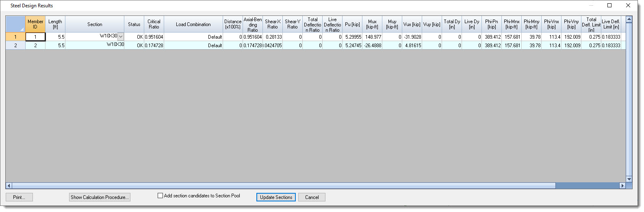Select the Total Deflection Ratio column header
The height and width of the screenshot is (212, 644).
312,24
